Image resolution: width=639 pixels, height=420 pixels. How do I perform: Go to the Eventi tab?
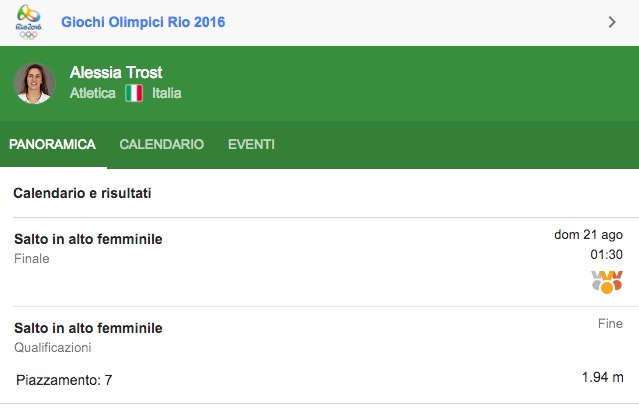(x=251, y=145)
